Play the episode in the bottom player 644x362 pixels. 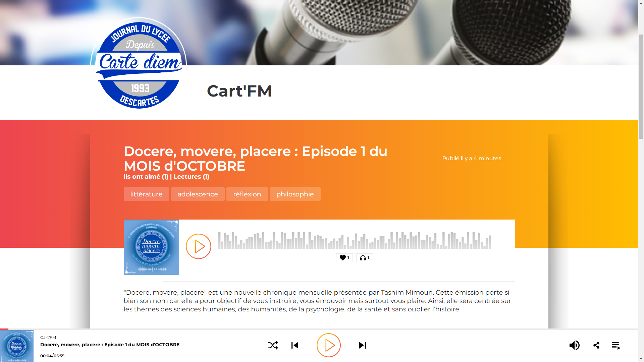click(x=328, y=345)
